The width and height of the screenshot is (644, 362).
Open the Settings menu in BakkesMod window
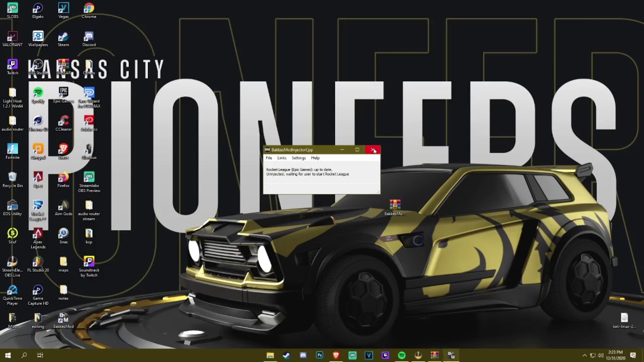tap(298, 158)
